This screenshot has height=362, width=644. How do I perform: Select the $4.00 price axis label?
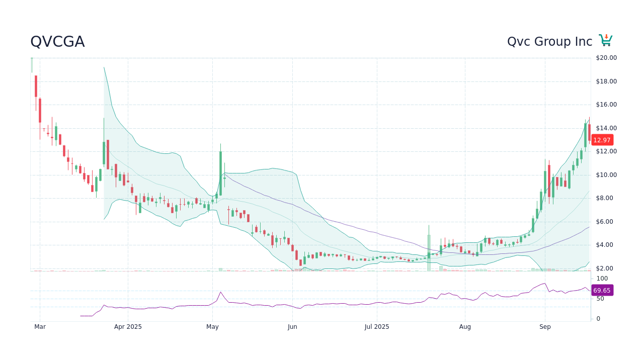(x=604, y=245)
